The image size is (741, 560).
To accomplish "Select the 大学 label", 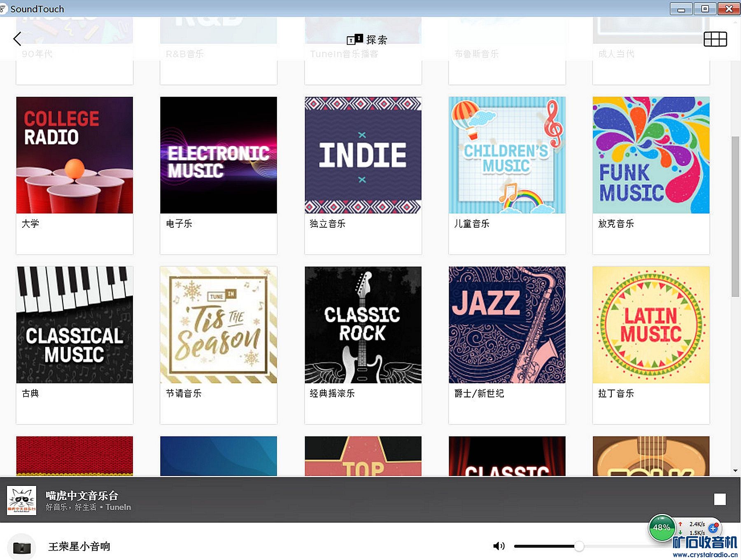I will point(30,224).
